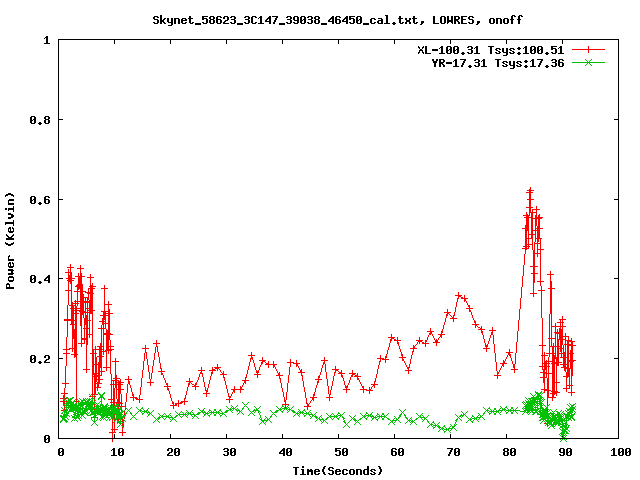Click the x-axis tick label 10
Image resolution: width=640 pixels, height=480 pixels.
117,452
